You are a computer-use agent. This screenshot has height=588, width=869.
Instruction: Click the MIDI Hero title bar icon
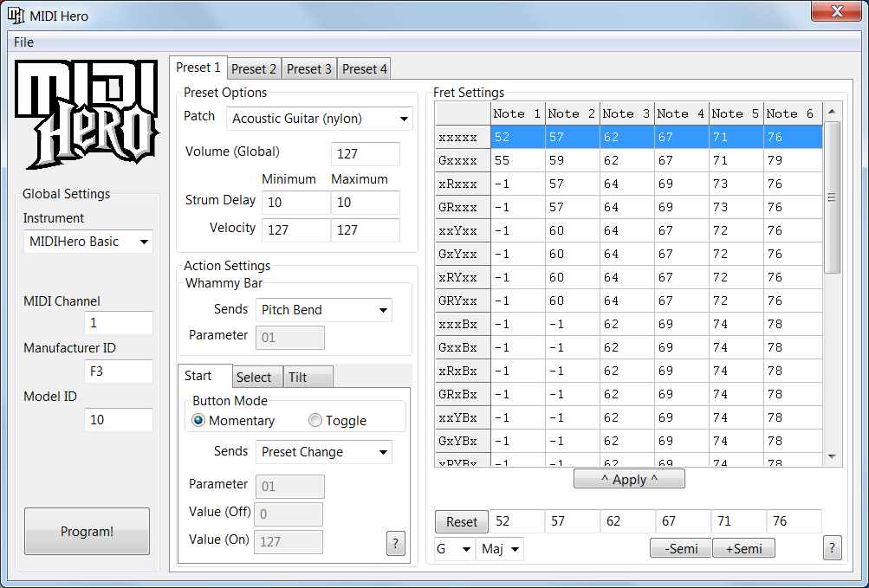(x=16, y=16)
